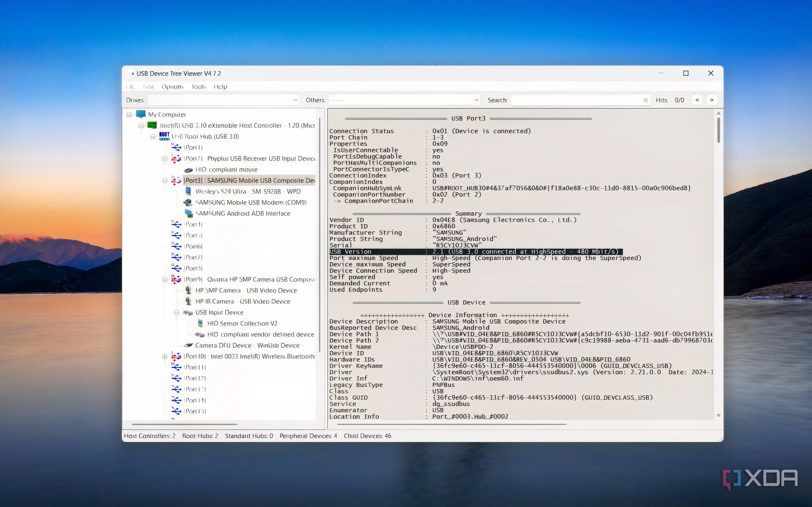The width and height of the screenshot is (812, 507).
Task: Maximize the USB Device Tree Viewer window
Action: (x=686, y=73)
